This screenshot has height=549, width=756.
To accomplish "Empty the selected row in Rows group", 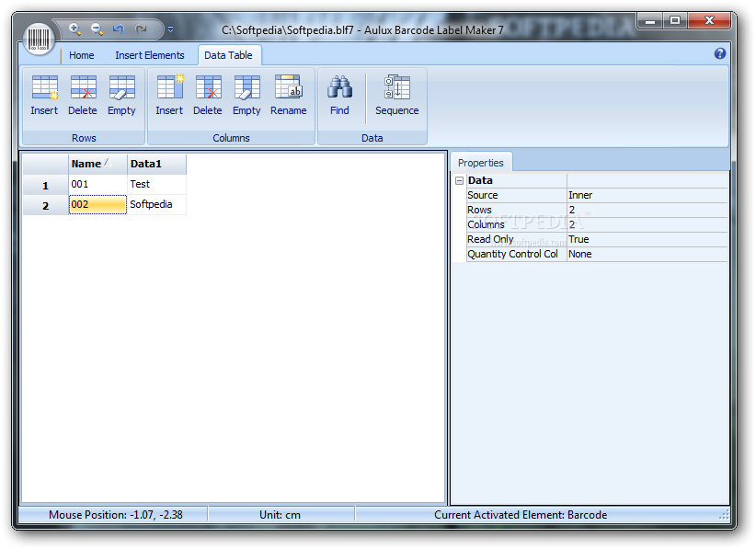I will coord(121,96).
